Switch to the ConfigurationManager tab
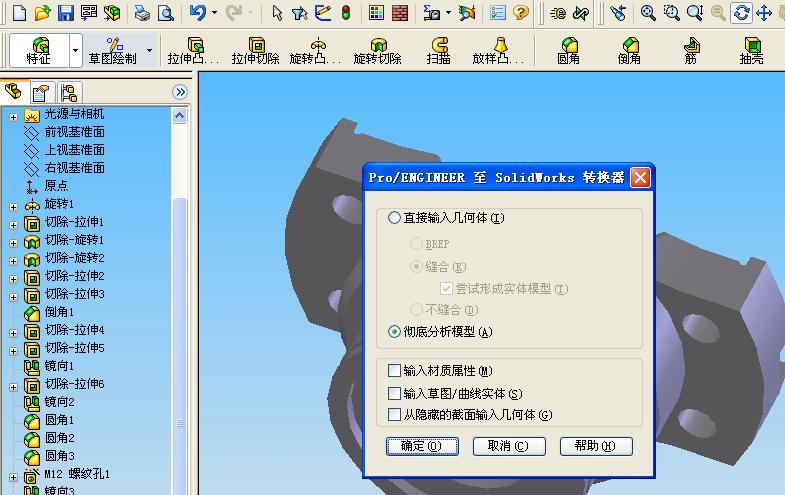785x495 pixels. pyautogui.click(x=69, y=93)
